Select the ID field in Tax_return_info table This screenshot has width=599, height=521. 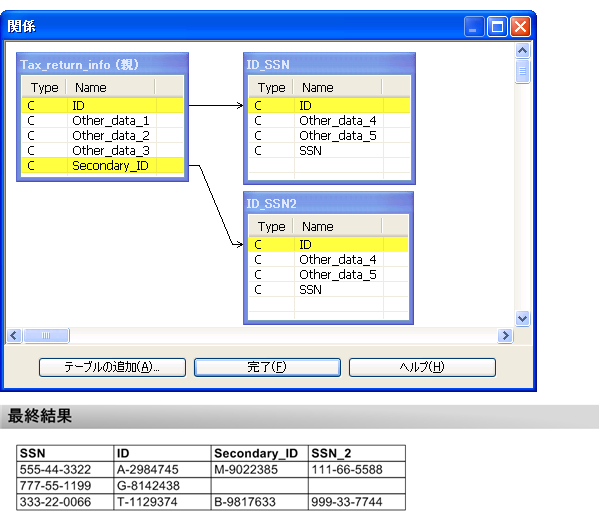click(x=102, y=105)
